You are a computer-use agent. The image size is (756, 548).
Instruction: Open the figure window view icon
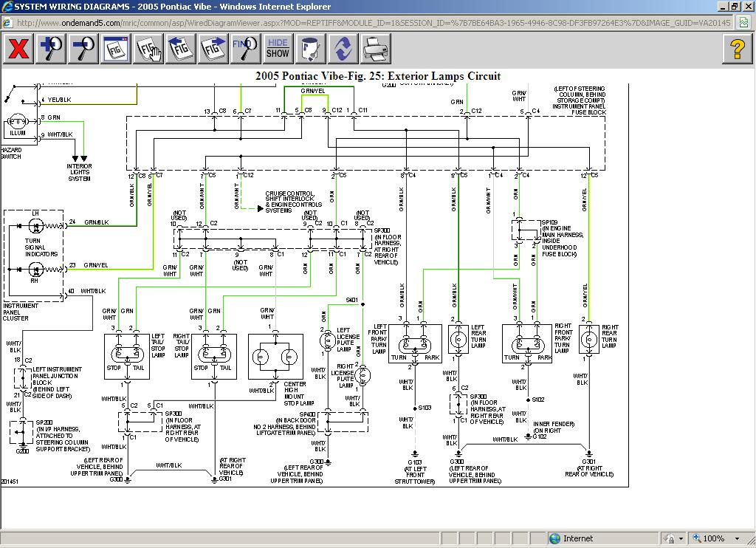[x=116, y=49]
